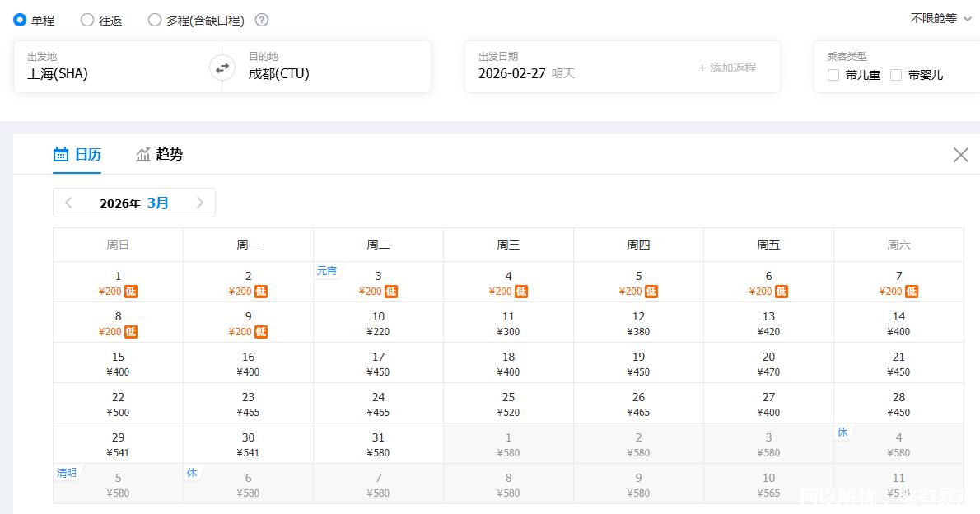
Task: Click the swap departure and destination icon
Action: (x=222, y=68)
